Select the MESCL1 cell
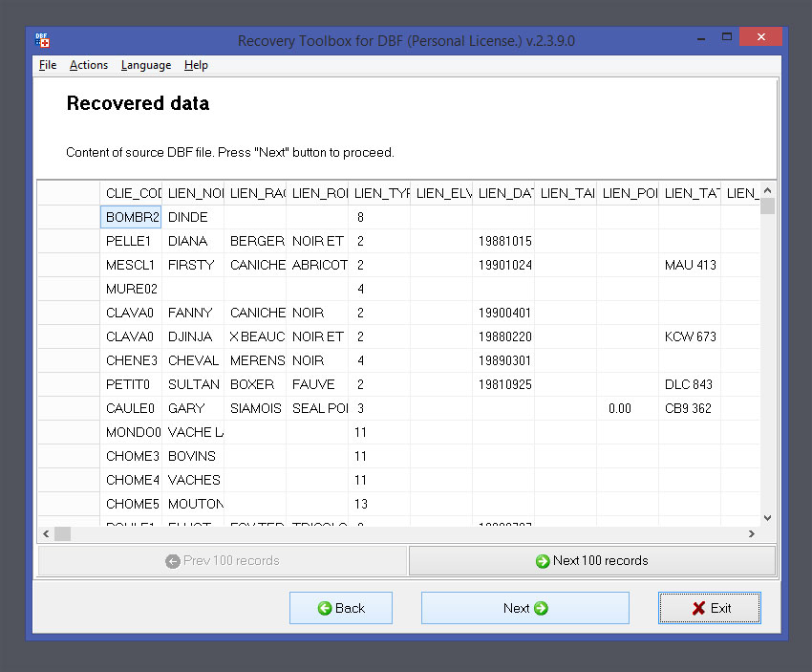 point(131,265)
